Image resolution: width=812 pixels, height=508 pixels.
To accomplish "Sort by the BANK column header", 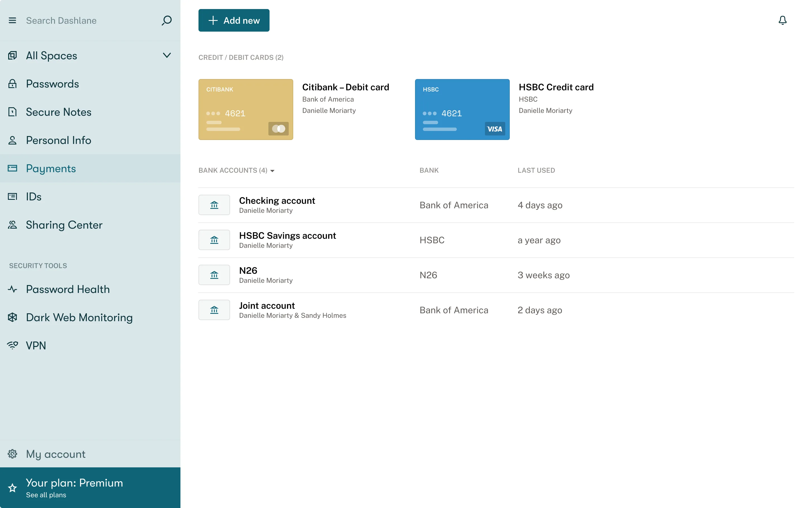I will tap(429, 170).
